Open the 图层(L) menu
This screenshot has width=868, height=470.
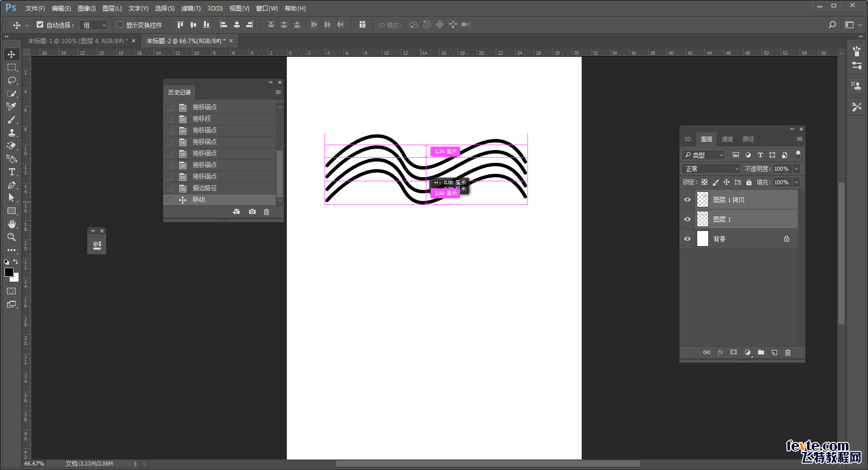tap(112, 9)
